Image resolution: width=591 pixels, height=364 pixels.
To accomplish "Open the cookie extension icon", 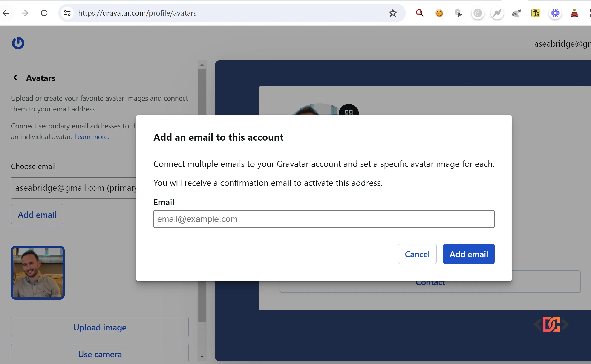I will (439, 13).
